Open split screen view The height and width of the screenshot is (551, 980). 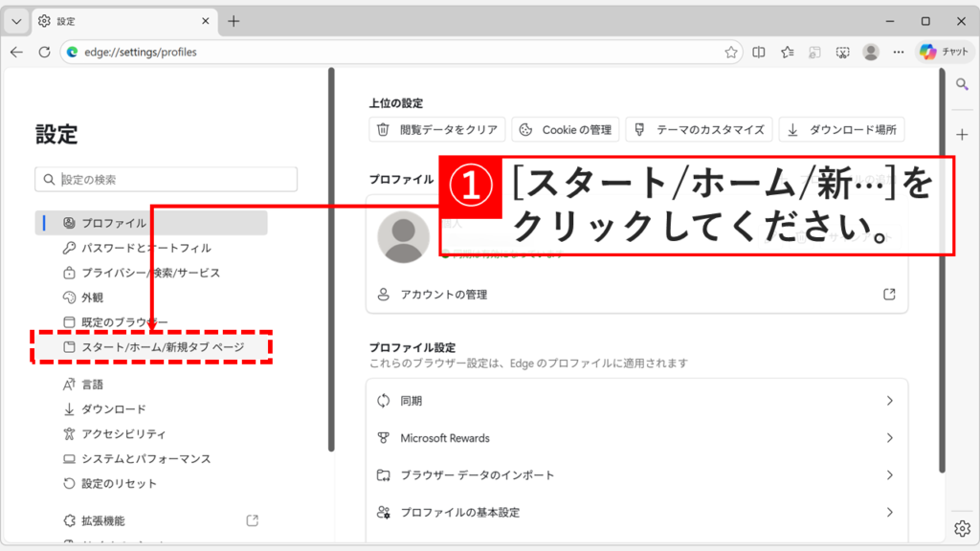757,53
